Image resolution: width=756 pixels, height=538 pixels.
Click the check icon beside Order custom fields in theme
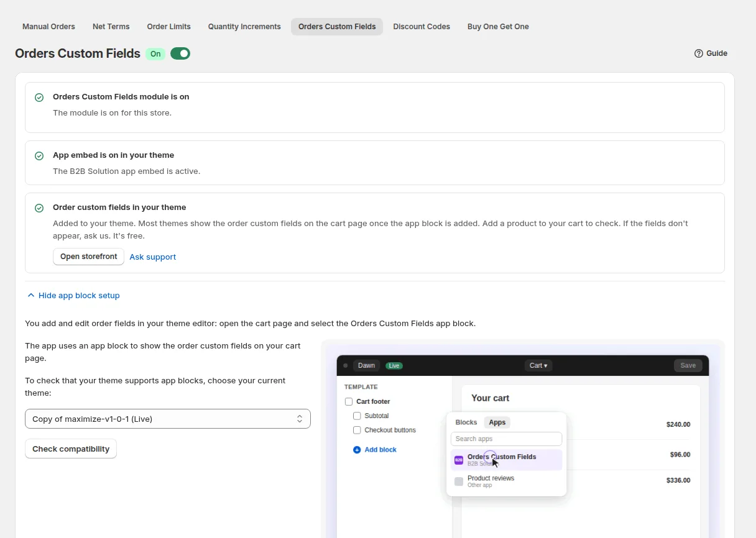tap(39, 208)
